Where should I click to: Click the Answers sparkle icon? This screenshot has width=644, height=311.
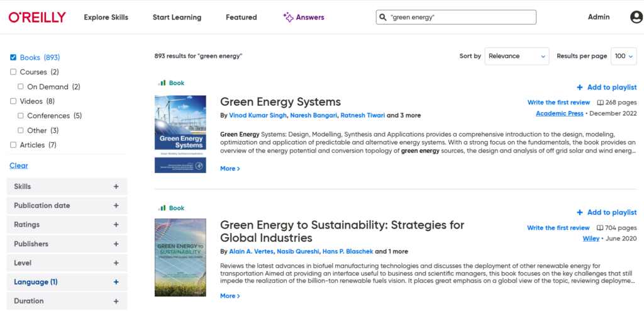(288, 17)
